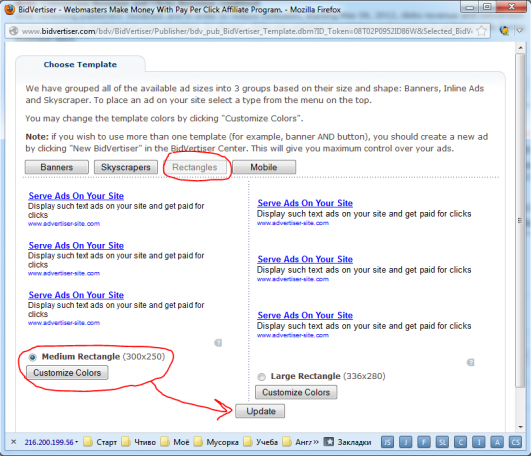Click first www.advertiser-site.com in Large Rectangle
The height and width of the screenshot is (456, 531).
pyautogui.click(x=293, y=223)
